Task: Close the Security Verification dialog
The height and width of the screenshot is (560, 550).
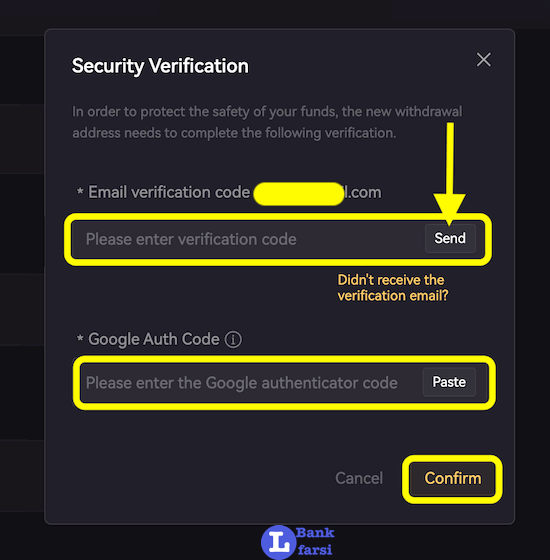Action: click(x=484, y=60)
